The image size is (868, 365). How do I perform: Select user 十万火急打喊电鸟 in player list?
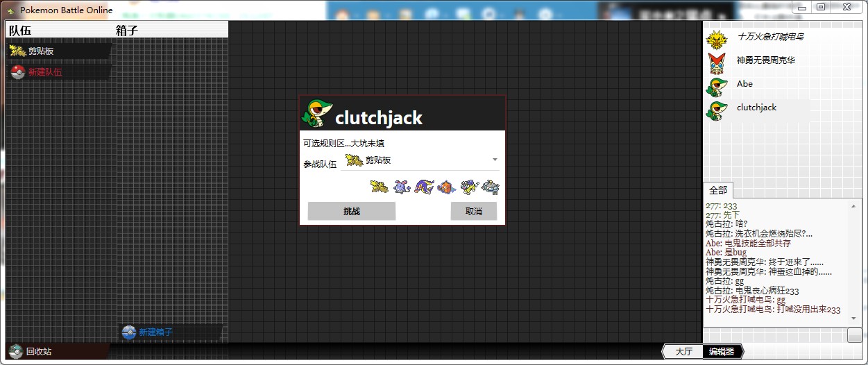coord(769,37)
